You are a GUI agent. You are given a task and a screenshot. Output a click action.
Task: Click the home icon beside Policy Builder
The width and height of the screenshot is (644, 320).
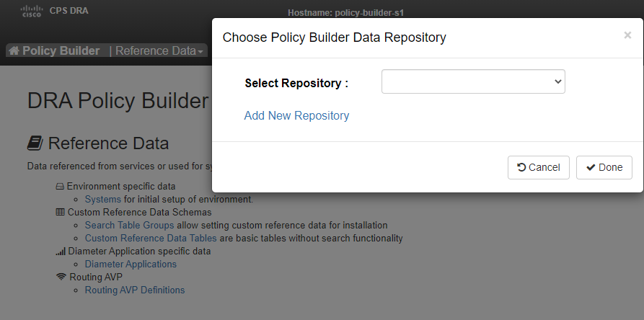click(x=14, y=51)
